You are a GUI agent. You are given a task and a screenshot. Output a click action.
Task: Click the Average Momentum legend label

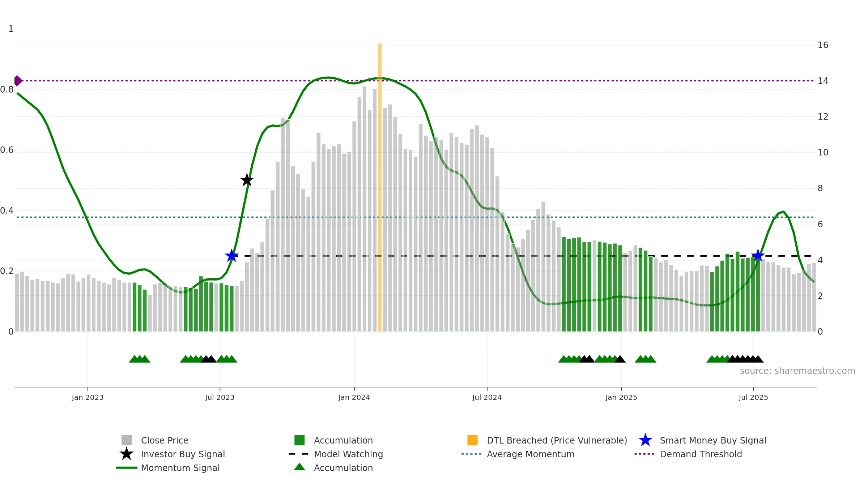tap(531, 454)
